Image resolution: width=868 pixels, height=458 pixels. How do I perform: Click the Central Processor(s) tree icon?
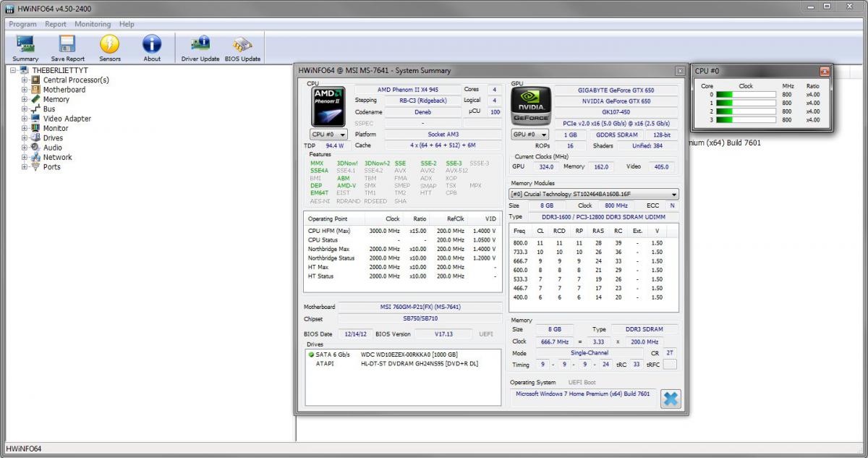(x=36, y=80)
